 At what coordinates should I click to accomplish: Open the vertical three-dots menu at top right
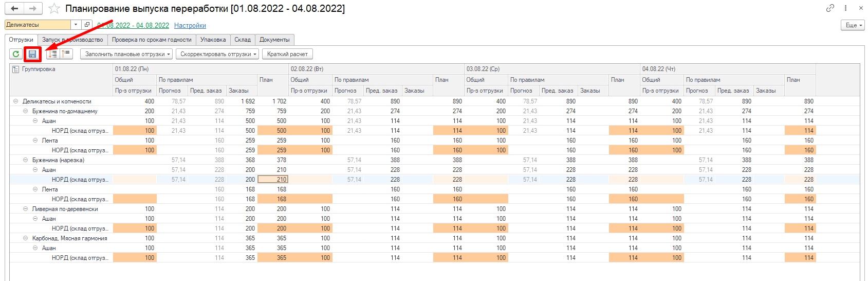coord(845,8)
